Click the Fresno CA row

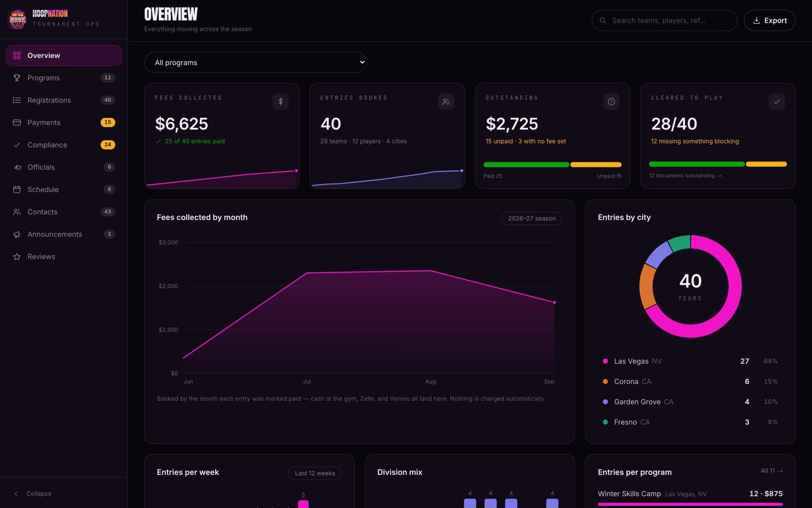(x=690, y=422)
